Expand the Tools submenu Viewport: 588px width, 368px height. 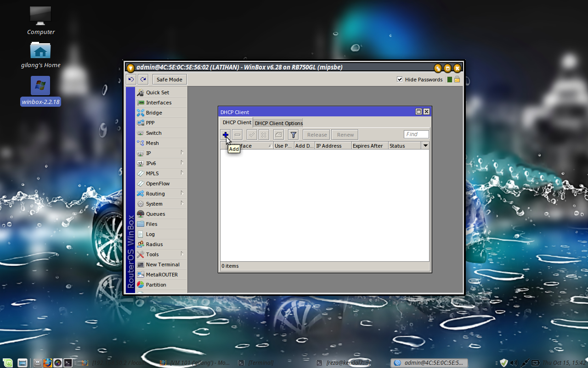(161, 254)
